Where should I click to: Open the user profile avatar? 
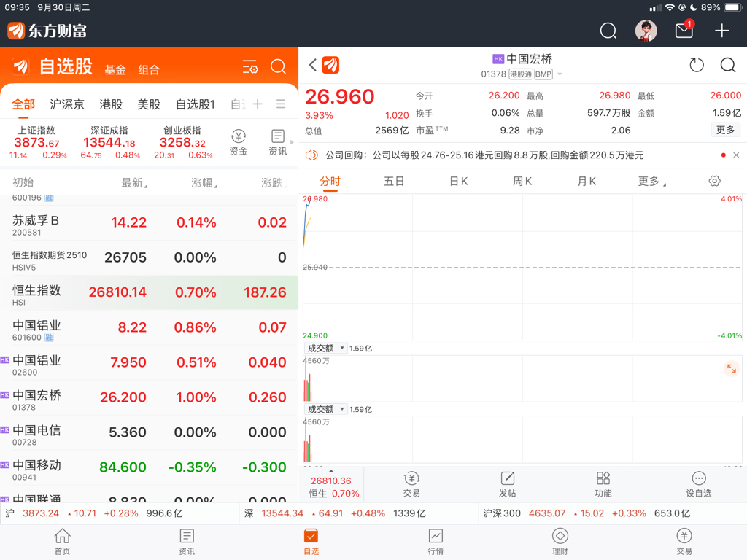(646, 31)
